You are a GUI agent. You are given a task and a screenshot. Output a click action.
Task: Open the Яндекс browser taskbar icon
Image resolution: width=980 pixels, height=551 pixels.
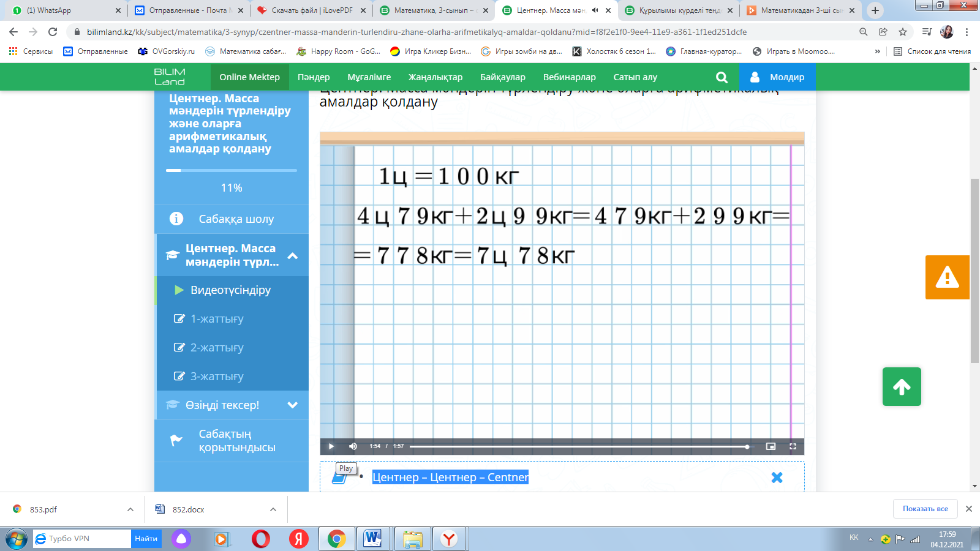[449, 539]
